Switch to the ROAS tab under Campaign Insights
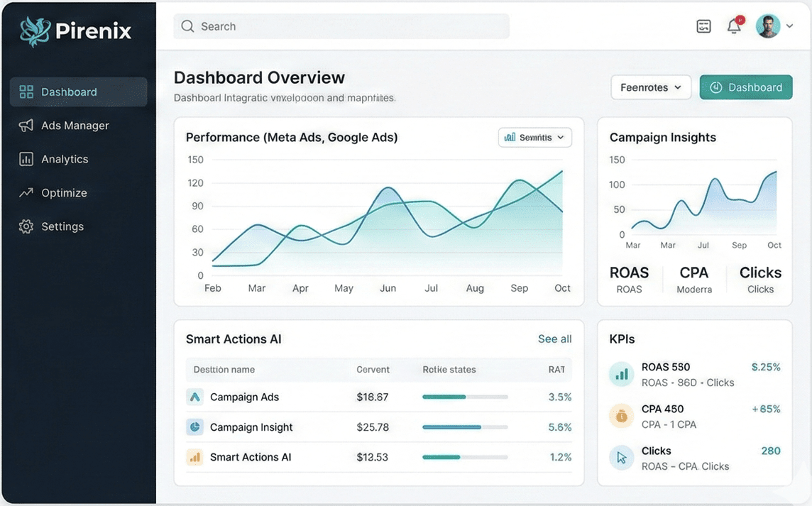Screen dimensions: 812x506 629,279
